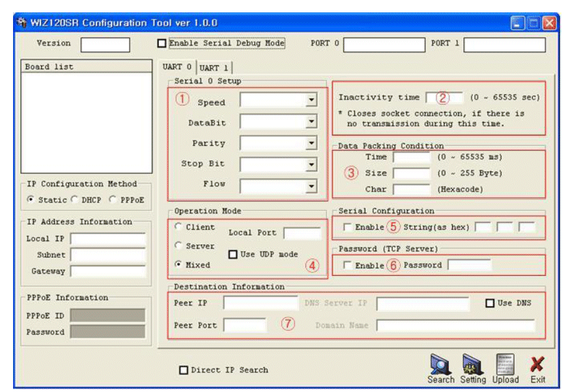The width and height of the screenshot is (568, 392).
Task: Click the first String hex field
Action: click(483, 227)
